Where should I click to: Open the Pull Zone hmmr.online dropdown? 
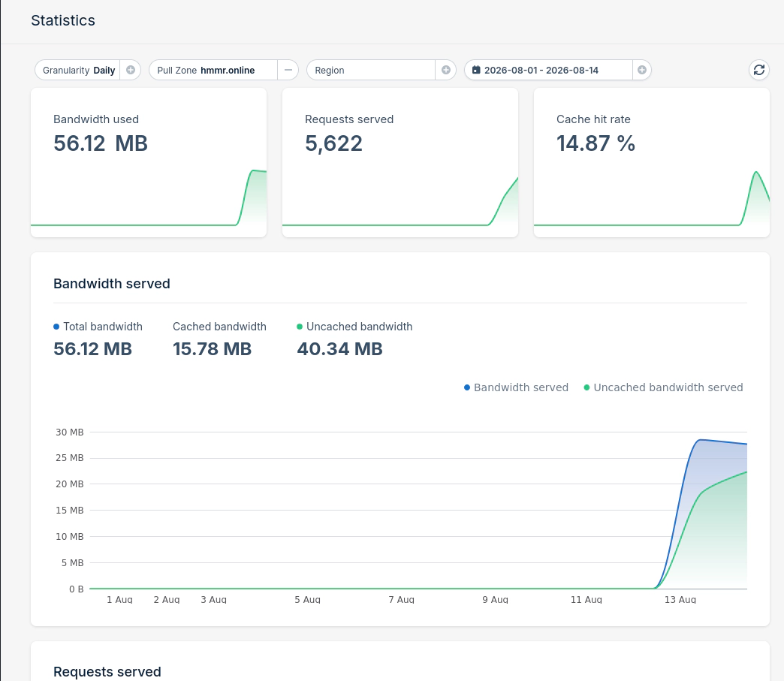pyautogui.click(x=213, y=70)
